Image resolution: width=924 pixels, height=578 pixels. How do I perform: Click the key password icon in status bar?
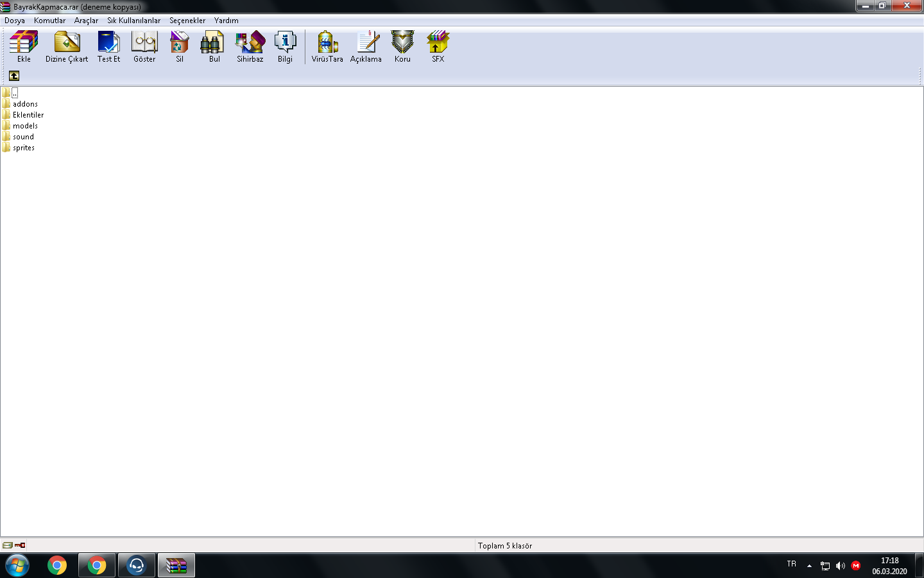20,545
